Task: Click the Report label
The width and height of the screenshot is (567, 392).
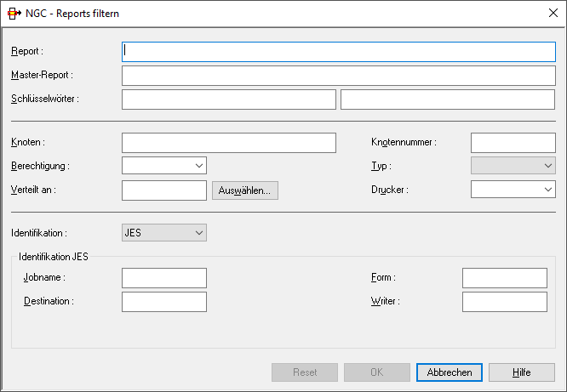Action: tap(27, 51)
